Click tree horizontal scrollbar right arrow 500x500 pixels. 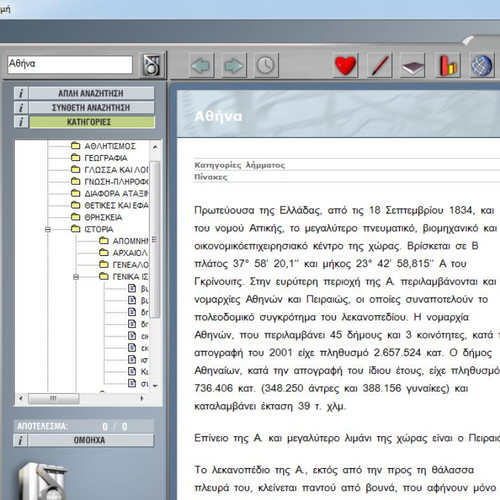(x=142, y=398)
